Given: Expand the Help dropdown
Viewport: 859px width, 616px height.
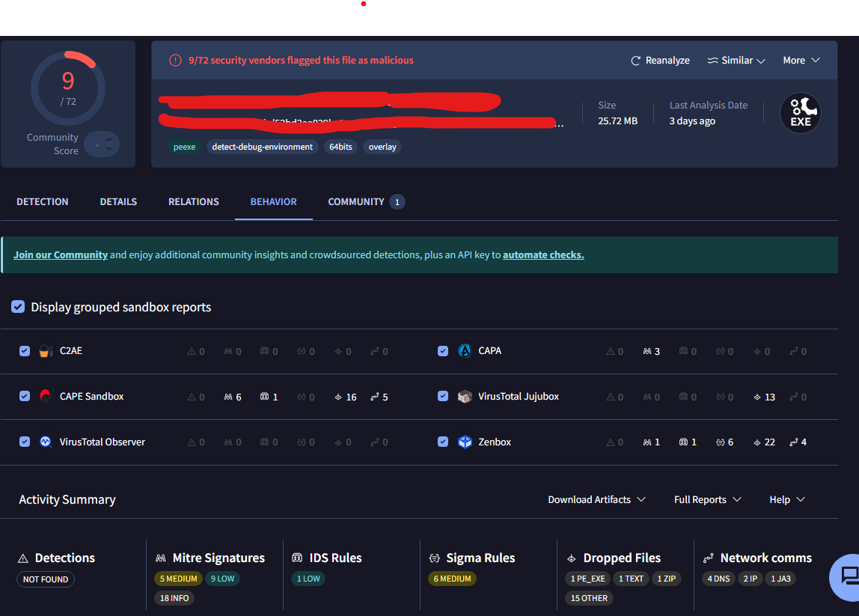Looking at the screenshot, I should (786, 499).
